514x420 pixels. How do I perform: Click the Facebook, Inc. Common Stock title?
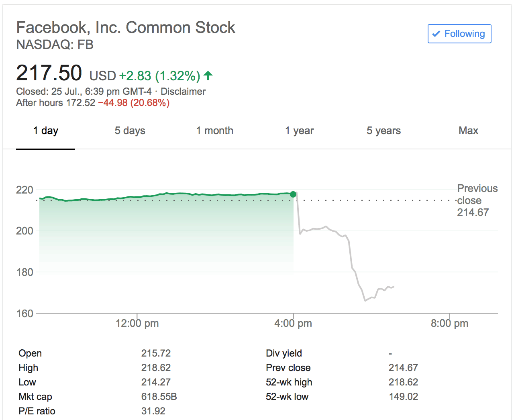tap(125, 28)
